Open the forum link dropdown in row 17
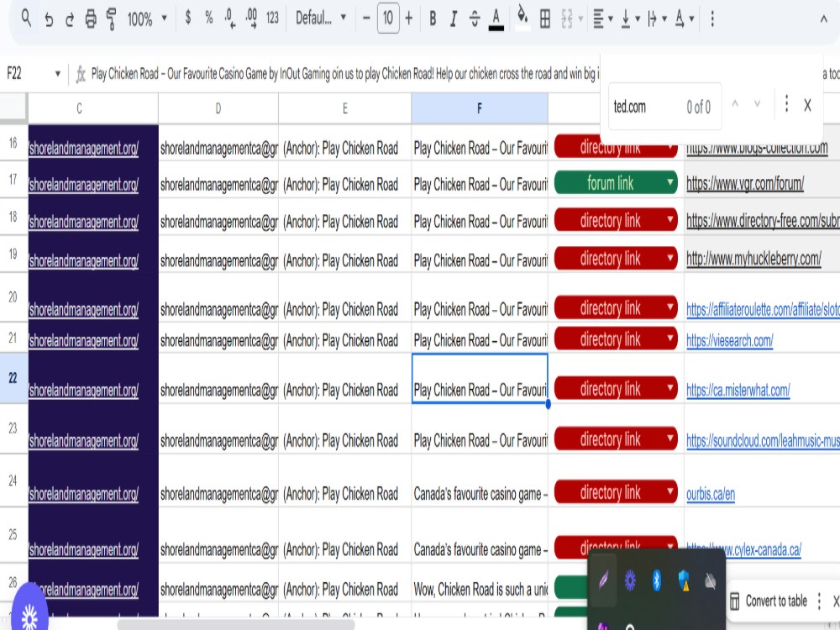Screen dimensions: 840x630 [669, 182]
